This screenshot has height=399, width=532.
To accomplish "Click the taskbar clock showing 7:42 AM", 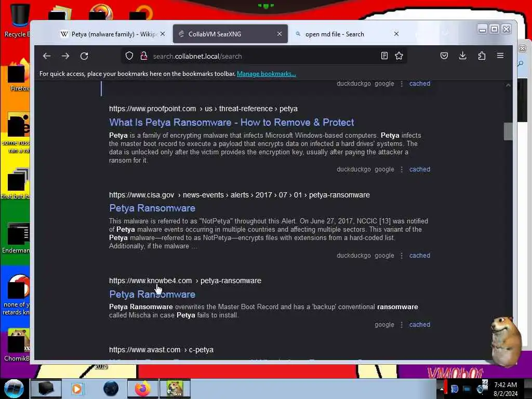I will pos(506,389).
